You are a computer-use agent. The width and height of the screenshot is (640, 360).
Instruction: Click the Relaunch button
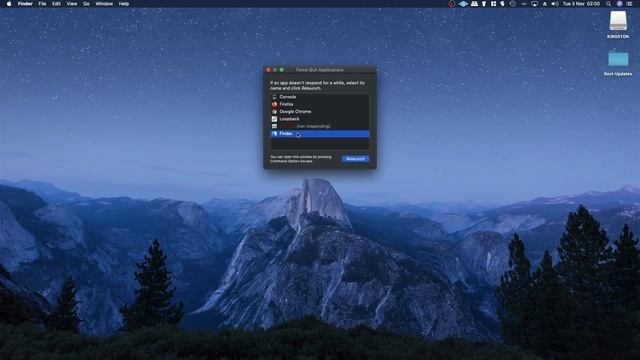(356, 159)
